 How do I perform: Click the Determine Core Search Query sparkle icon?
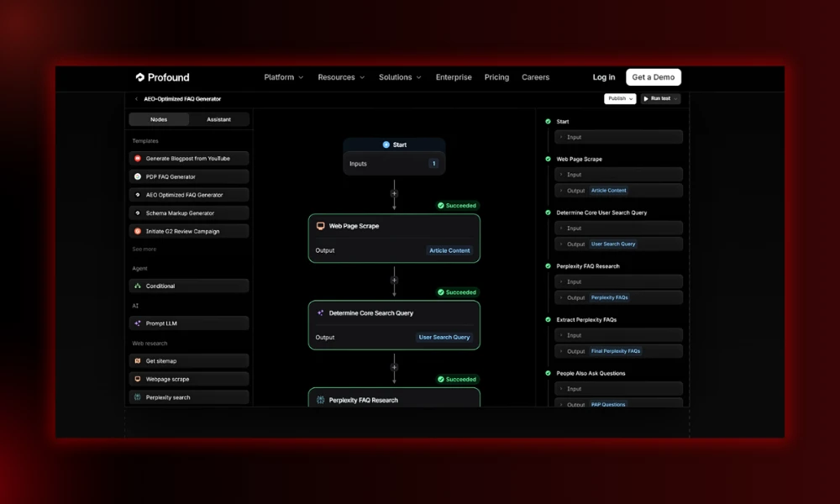click(x=320, y=312)
